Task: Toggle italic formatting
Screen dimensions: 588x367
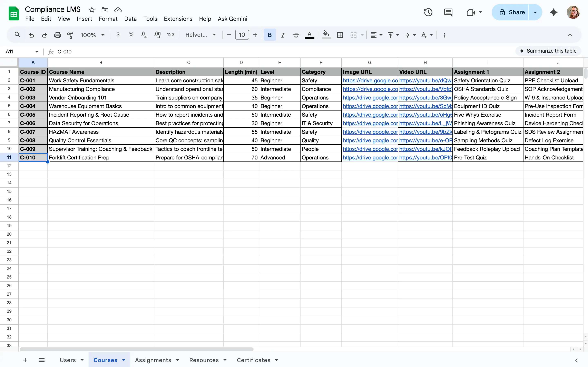Action: [283, 35]
